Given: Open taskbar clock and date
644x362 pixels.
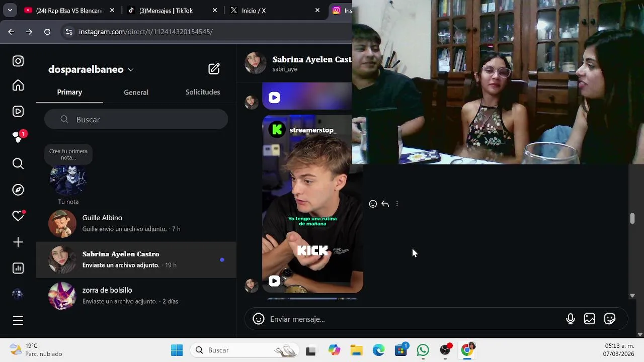Looking at the screenshot, I should pyautogui.click(x=619, y=350).
